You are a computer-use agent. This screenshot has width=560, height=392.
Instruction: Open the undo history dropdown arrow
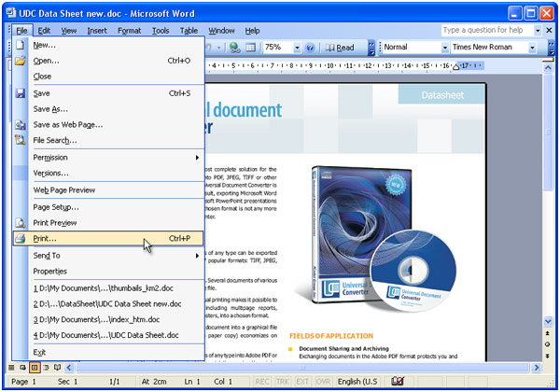219,48
